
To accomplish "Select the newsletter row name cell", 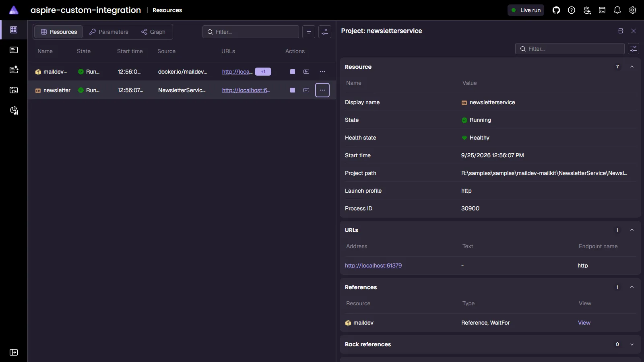I will 53,90.
